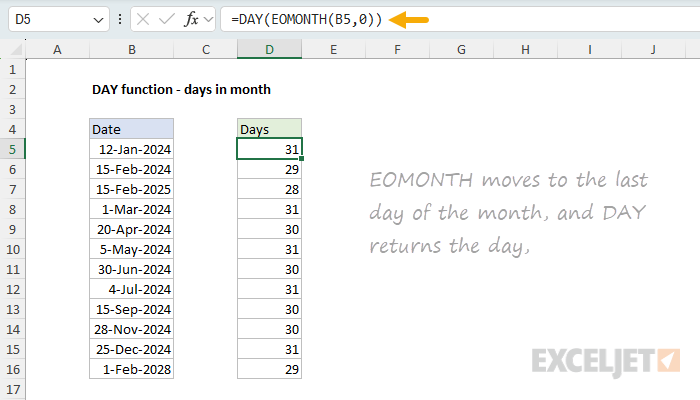Select cell with 15-Sep-2024
This screenshot has height=400, width=700.
click(132, 309)
